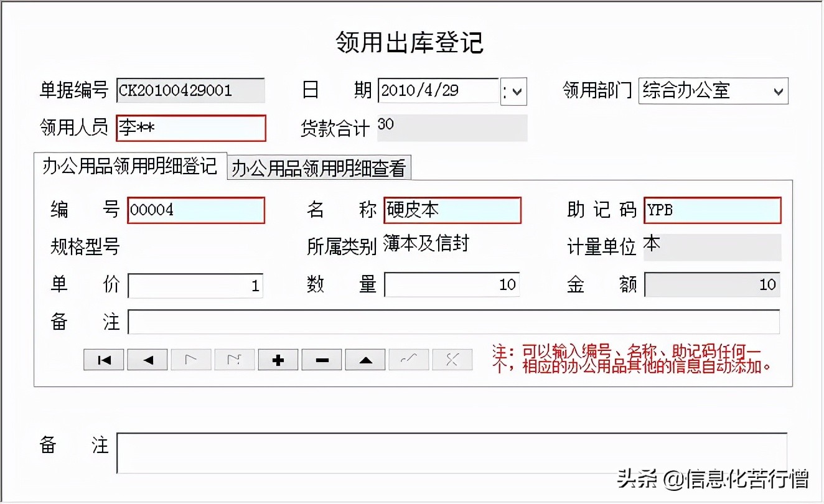Click the minus icon to delete the record
Image resolution: width=824 pixels, height=504 pixels.
pyautogui.click(x=321, y=359)
